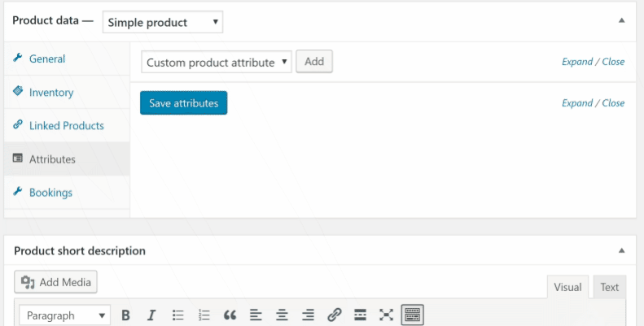The image size is (644, 326).
Task: Click the Save attributes button
Action: pyautogui.click(x=183, y=103)
